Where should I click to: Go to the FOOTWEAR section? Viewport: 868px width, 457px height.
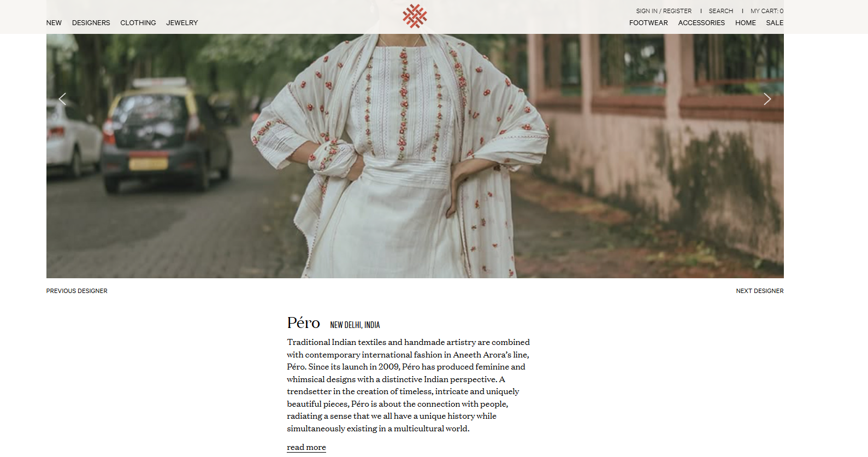point(648,23)
